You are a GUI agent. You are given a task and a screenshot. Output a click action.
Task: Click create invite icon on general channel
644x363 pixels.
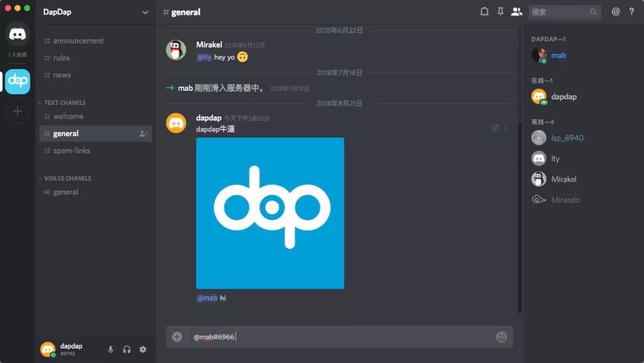[x=143, y=134]
